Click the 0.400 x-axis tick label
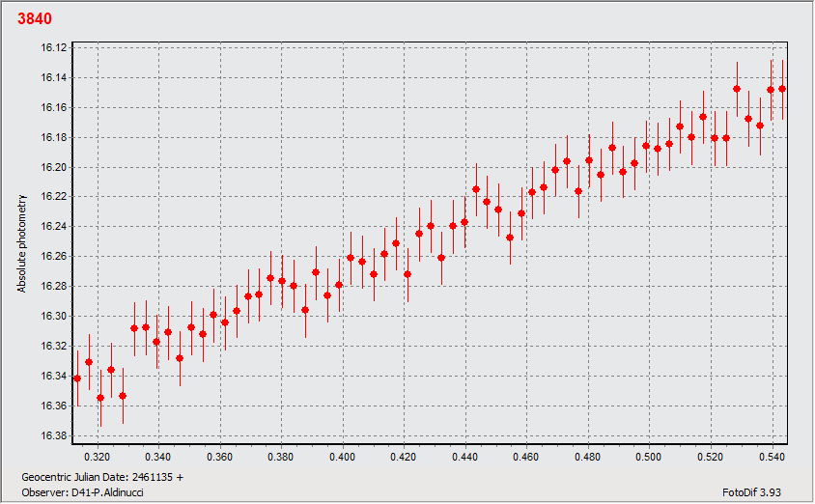This screenshot has width=815, height=504. [343, 456]
